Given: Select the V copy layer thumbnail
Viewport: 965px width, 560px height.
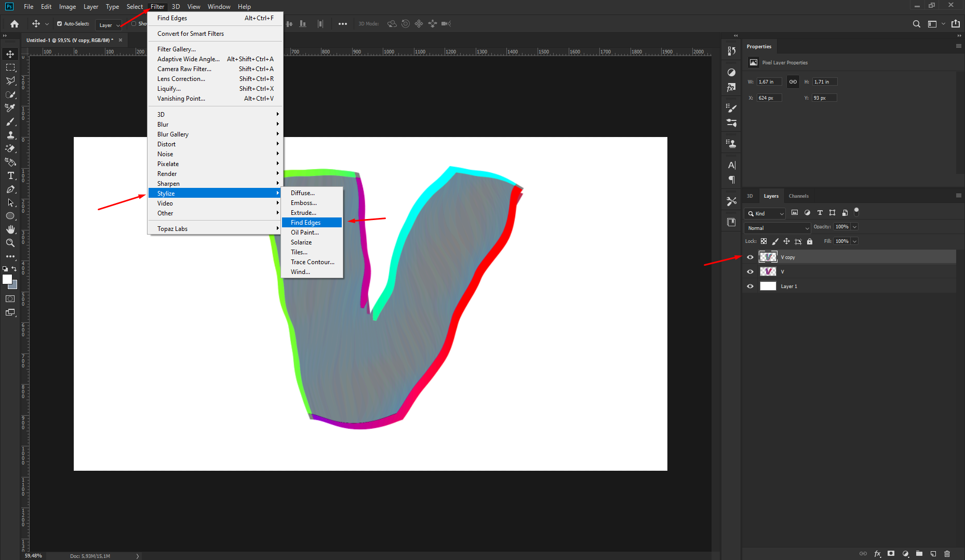Looking at the screenshot, I should coord(768,257).
